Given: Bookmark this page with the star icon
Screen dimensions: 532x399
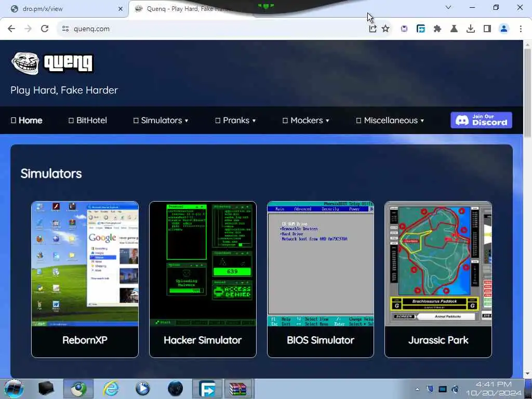Looking at the screenshot, I should [x=385, y=29].
